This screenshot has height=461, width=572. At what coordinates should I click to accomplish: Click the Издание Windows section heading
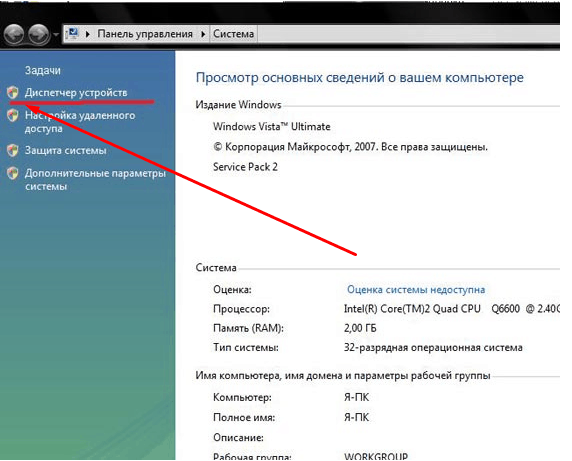238,105
